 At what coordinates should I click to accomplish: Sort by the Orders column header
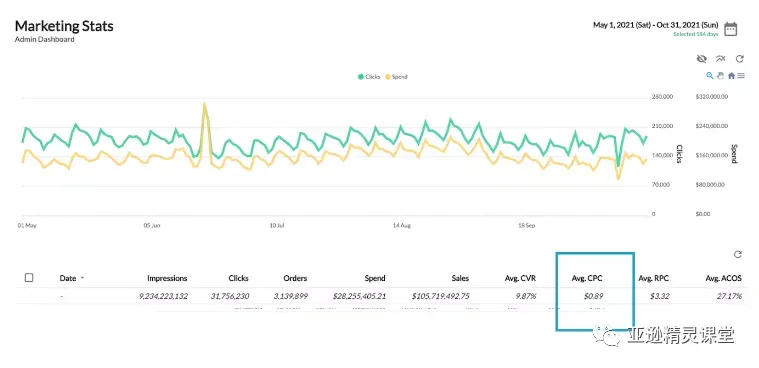click(x=295, y=278)
